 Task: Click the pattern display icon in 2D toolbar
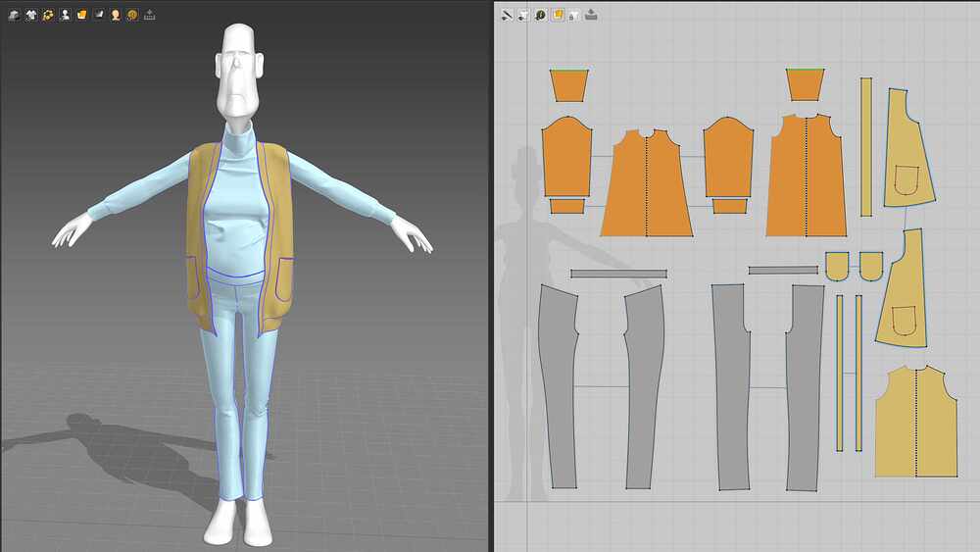523,15
